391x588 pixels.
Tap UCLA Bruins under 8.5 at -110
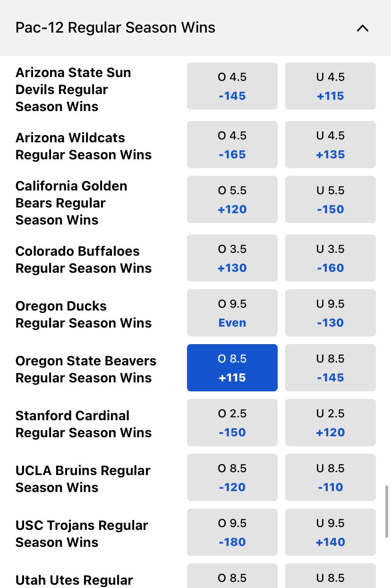tap(330, 477)
